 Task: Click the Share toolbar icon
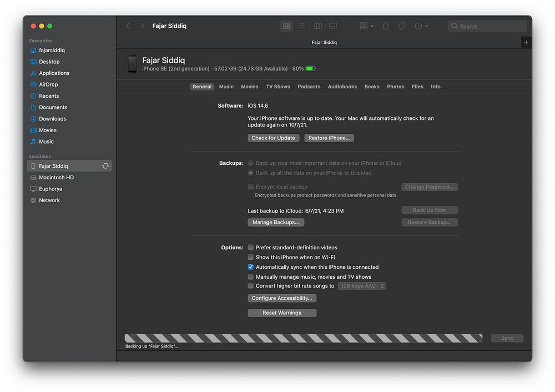[386, 26]
